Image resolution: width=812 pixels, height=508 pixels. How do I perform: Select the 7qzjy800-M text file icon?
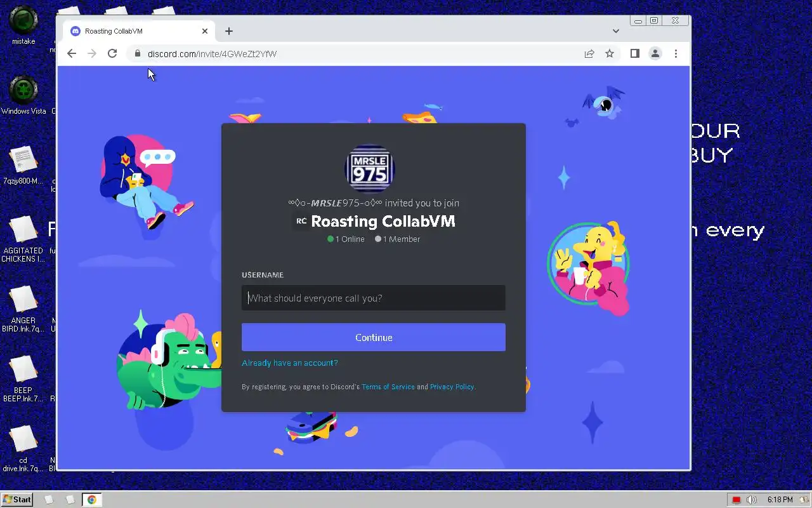coord(23,165)
